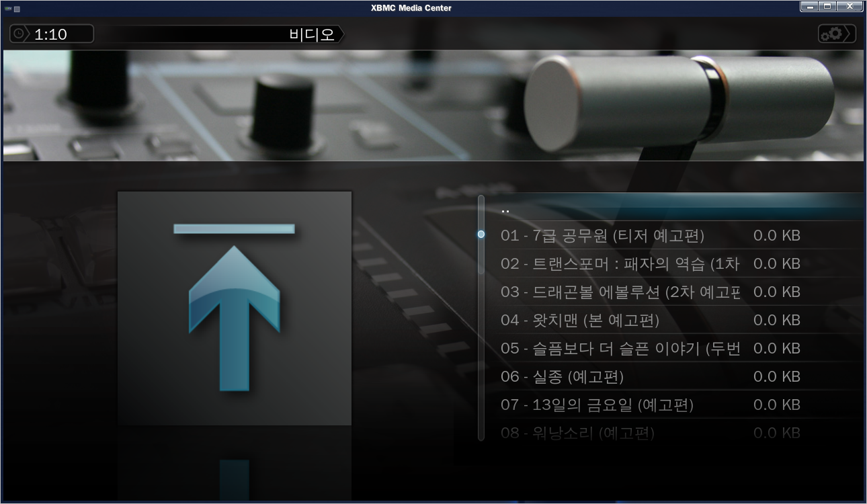
Task: Click the '비디오' section title
Action: pos(312,34)
